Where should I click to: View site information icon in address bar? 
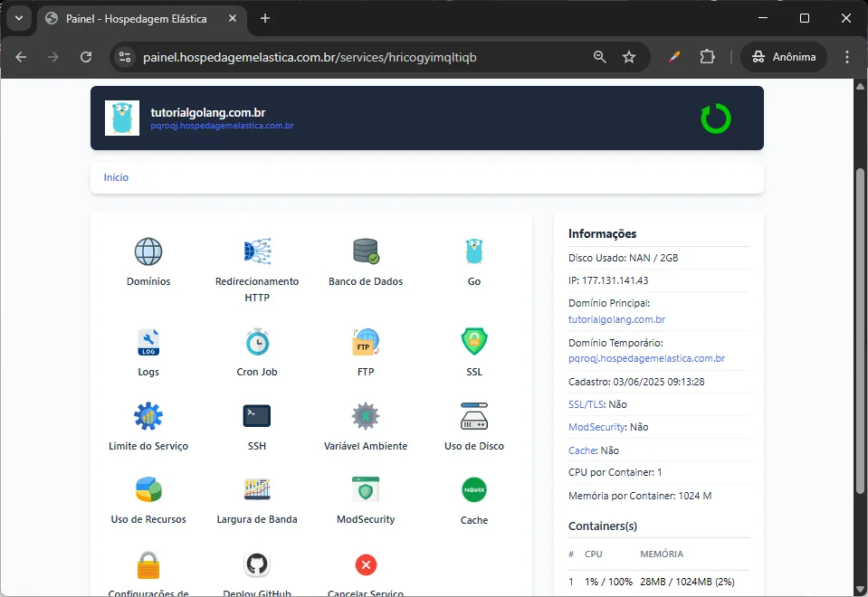pyautogui.click(x=125, y=57)
